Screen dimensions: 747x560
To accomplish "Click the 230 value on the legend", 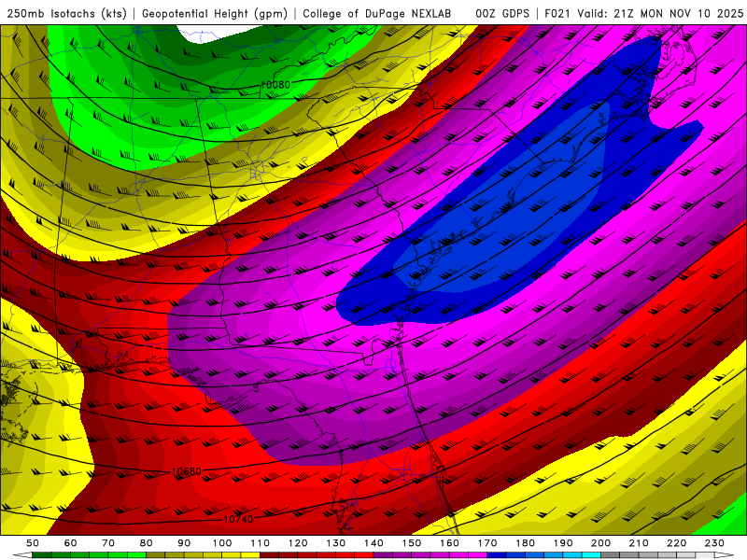I will [714, 543].
